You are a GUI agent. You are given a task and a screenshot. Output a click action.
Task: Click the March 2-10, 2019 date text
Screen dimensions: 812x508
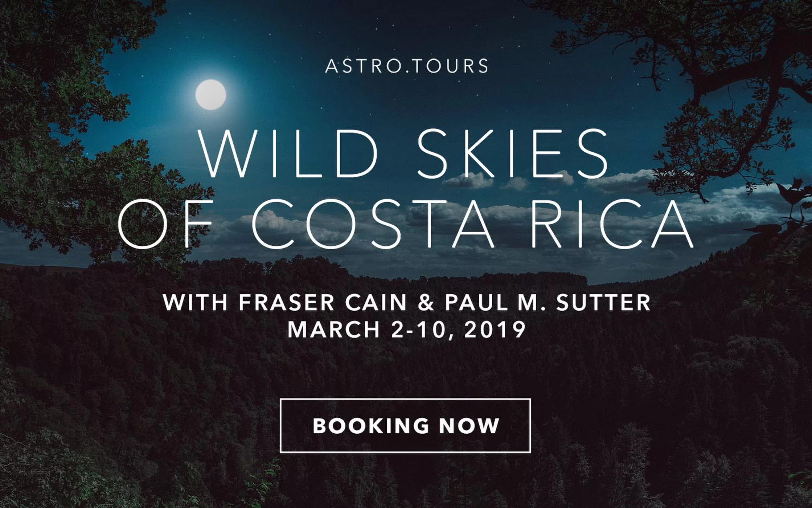pos(407,330)
